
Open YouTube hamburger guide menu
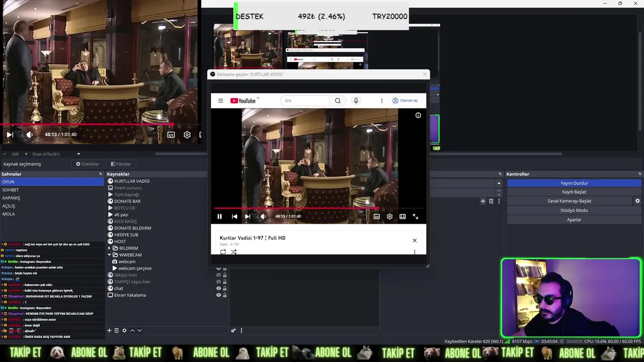pos(220,101)
